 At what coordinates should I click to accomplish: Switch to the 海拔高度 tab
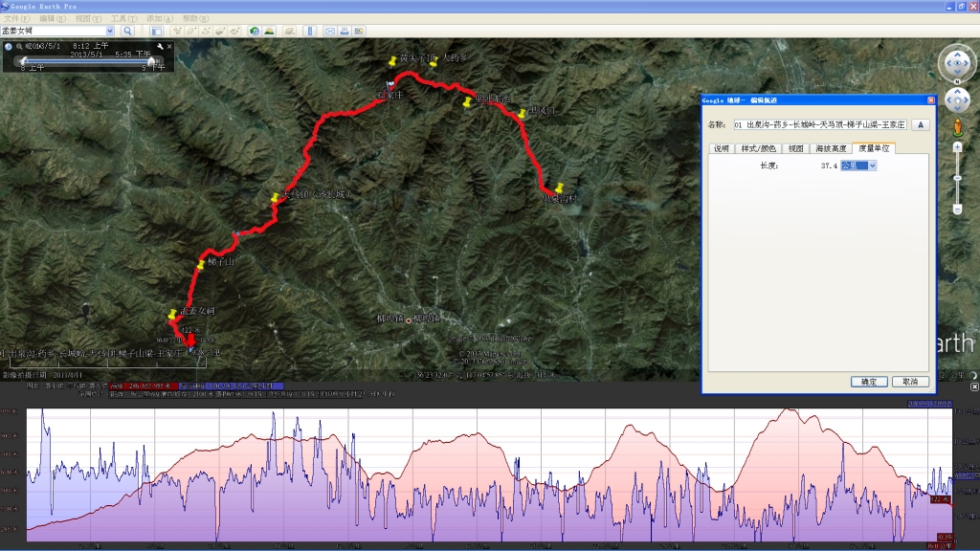point(830,148)
